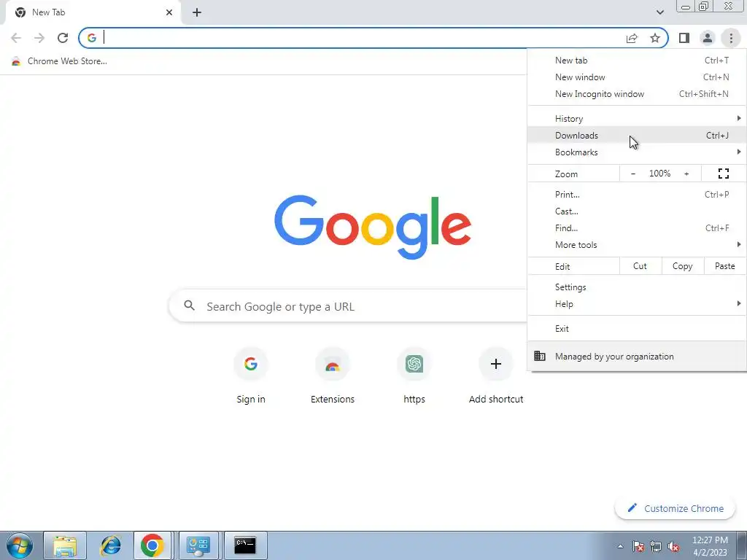Open Internet Explorer from taskbar

coord(110,545)
